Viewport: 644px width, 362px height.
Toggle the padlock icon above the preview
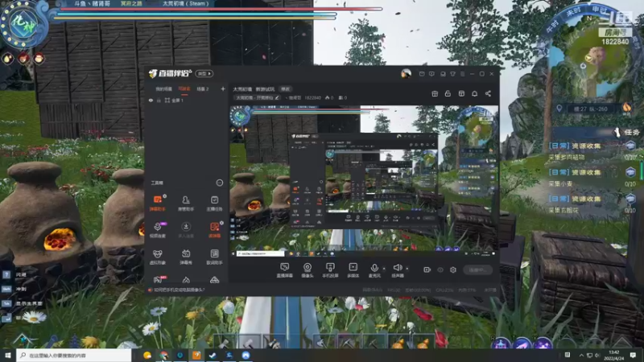(448, 93)
